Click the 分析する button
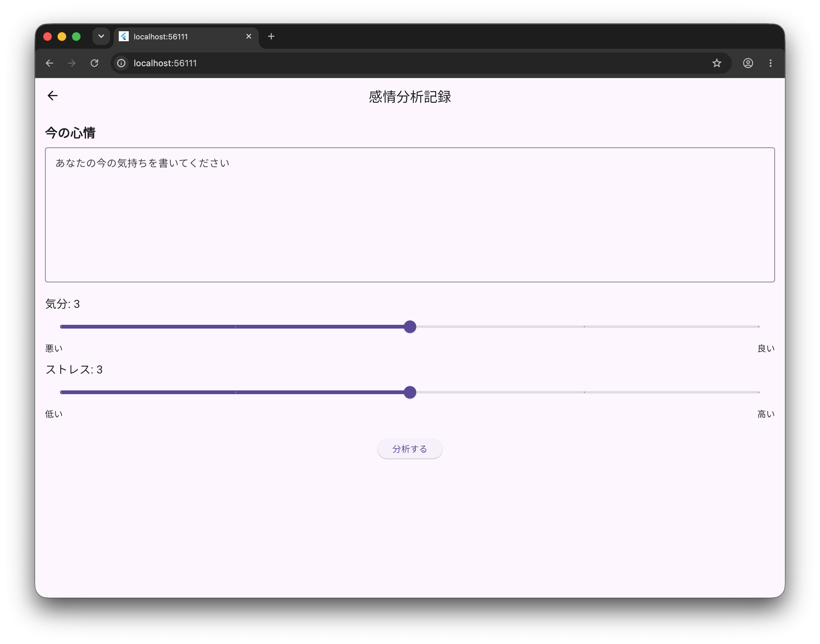The image size is (820, 644). tap(410, 449)
